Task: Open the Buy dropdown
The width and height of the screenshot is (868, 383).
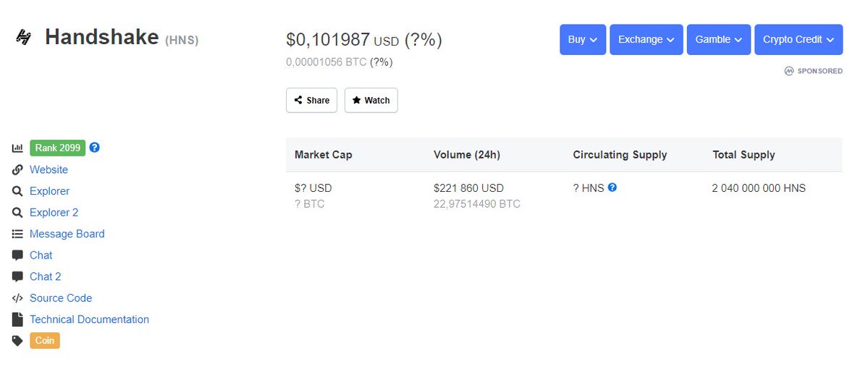Action: [x=583, y=39]
